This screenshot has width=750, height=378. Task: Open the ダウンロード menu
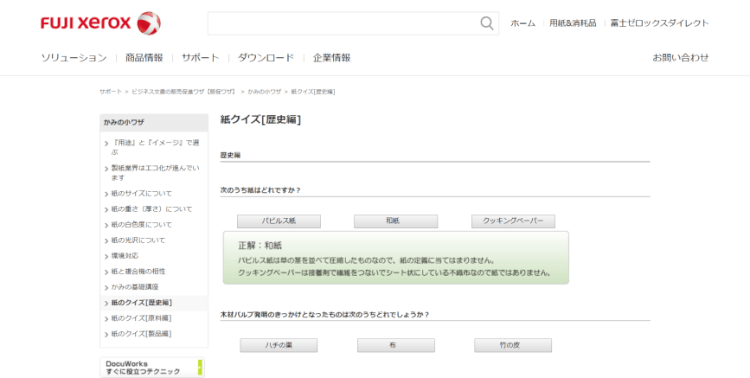point(265,58)
